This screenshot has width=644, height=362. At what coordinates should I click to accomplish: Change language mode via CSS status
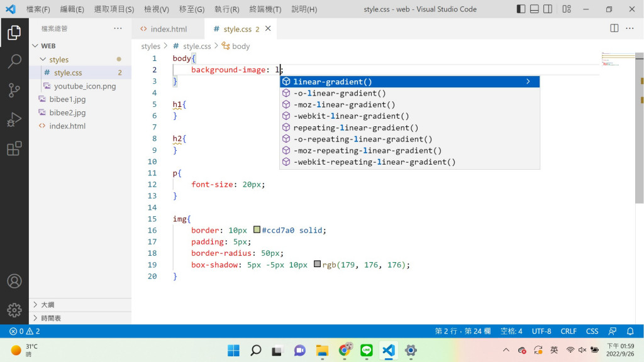click(x=592, y=331)
